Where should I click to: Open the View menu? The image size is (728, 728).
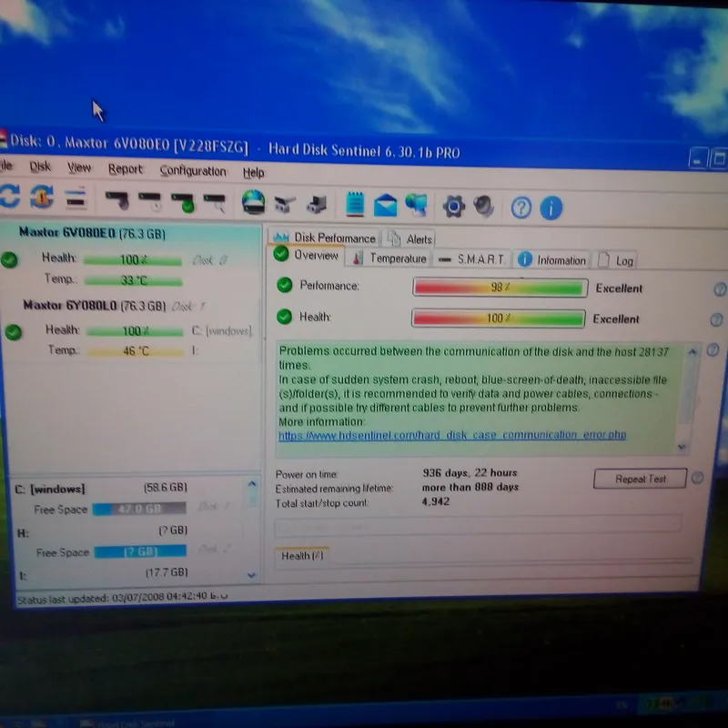(79, 167)
